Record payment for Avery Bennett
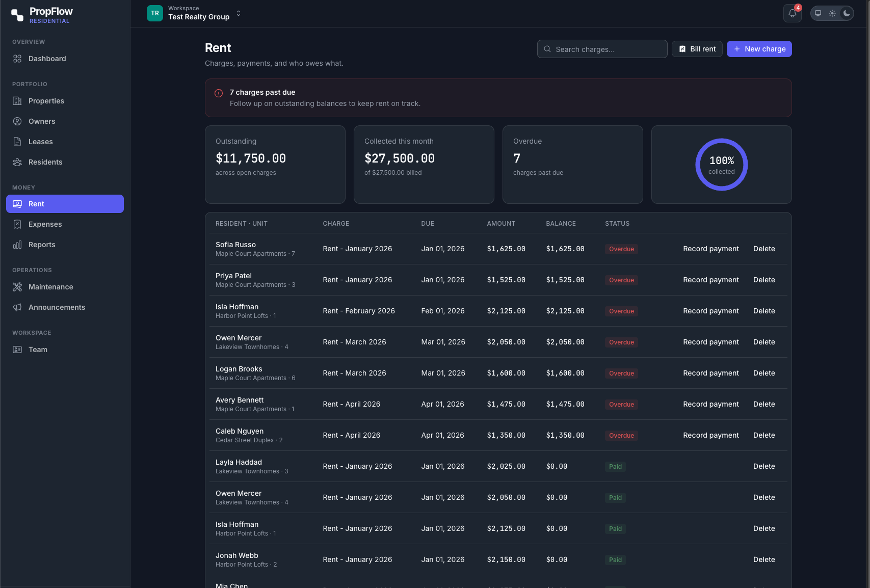Screen dimensions: 870x588 point(711,404)
